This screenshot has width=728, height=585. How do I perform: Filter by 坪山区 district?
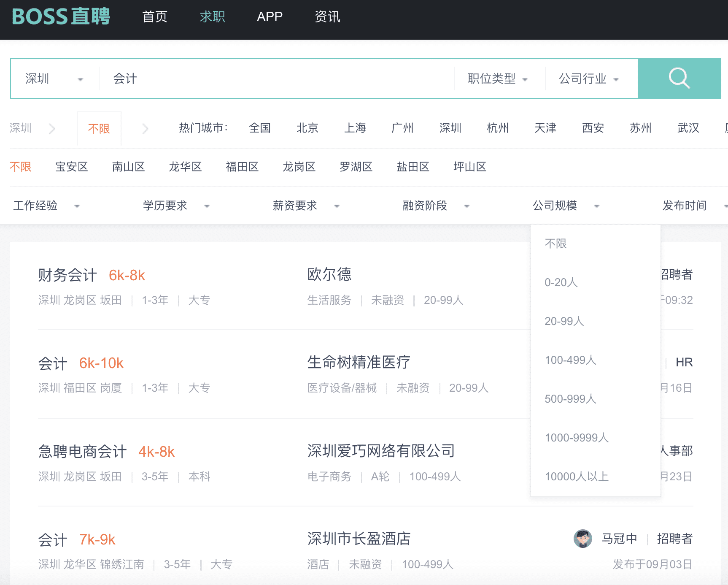click(x=470, y=167)
